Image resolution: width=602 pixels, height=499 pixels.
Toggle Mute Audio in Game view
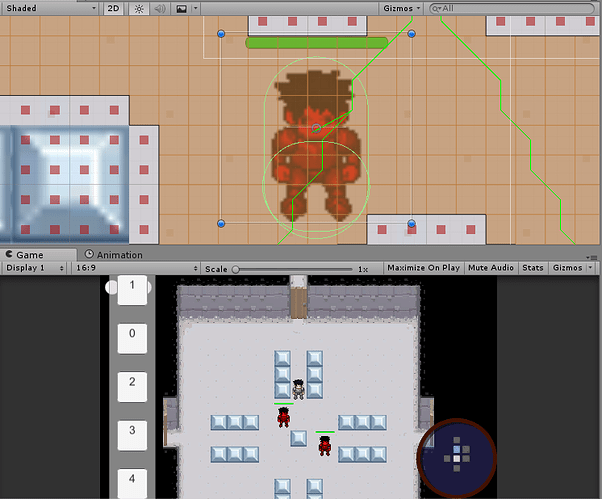(x=491, y=268)
